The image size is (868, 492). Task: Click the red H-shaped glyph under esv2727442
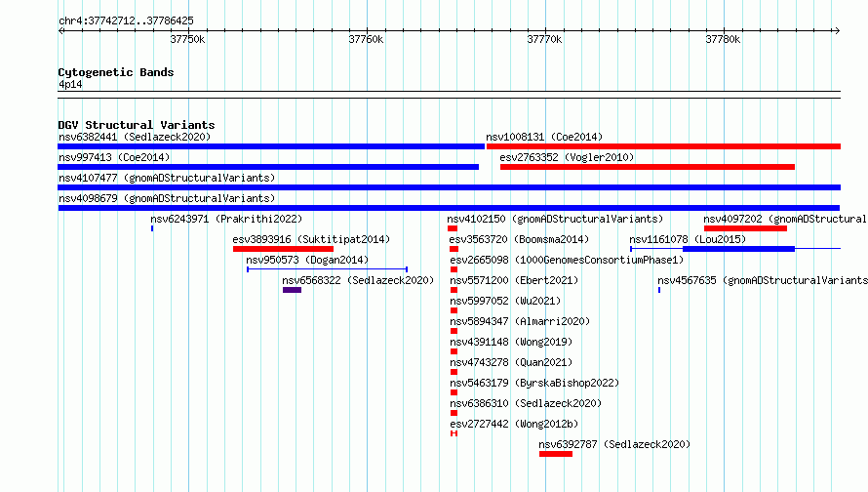tap(454, 433)
